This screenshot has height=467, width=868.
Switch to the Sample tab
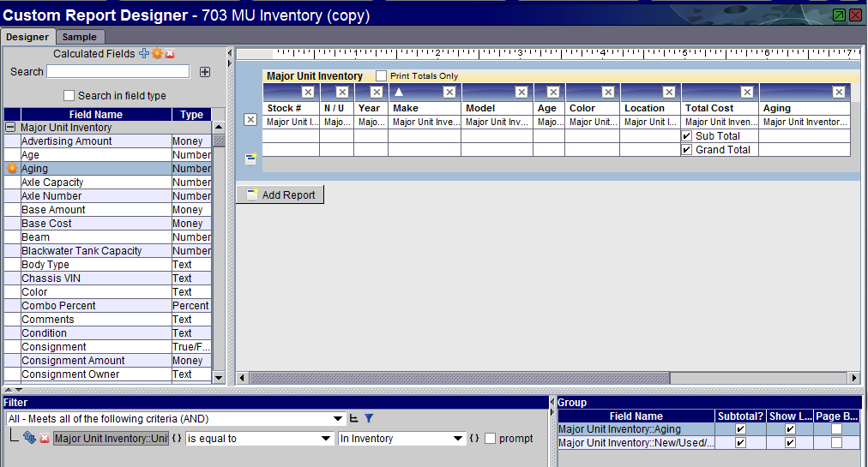pos(80,37)
